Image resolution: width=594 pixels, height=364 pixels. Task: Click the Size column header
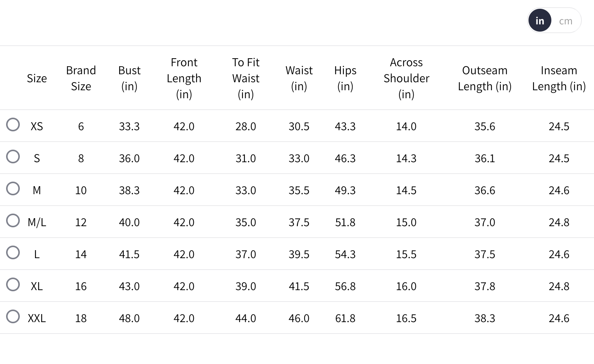point(37,78)
